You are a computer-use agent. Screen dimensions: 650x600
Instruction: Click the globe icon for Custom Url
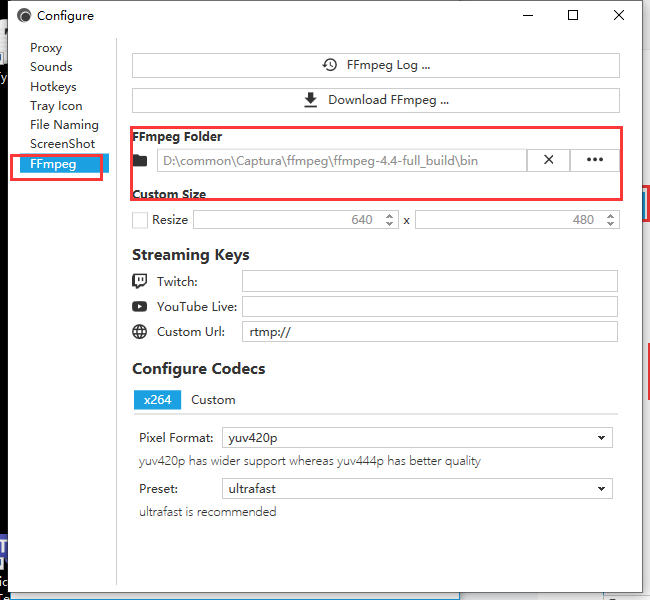(140, 332)
